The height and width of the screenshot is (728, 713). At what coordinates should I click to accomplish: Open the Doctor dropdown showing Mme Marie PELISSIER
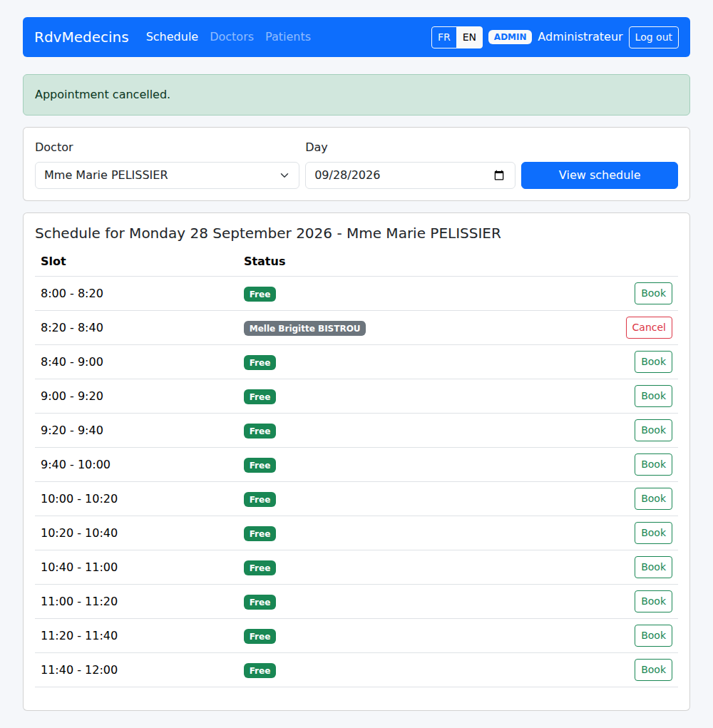point(167,175)
